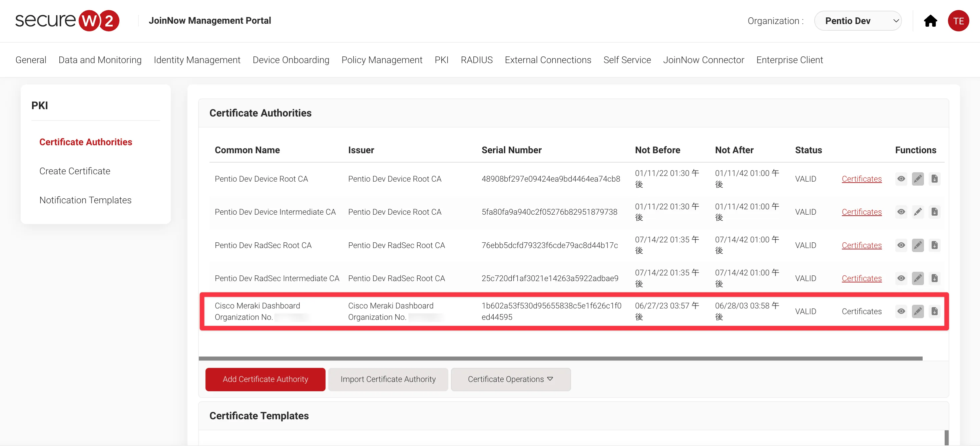Screen dimensions: 980x446
Task: Select Create Certificate in the PKI sidebar
Action: click(x=75, y=171)
